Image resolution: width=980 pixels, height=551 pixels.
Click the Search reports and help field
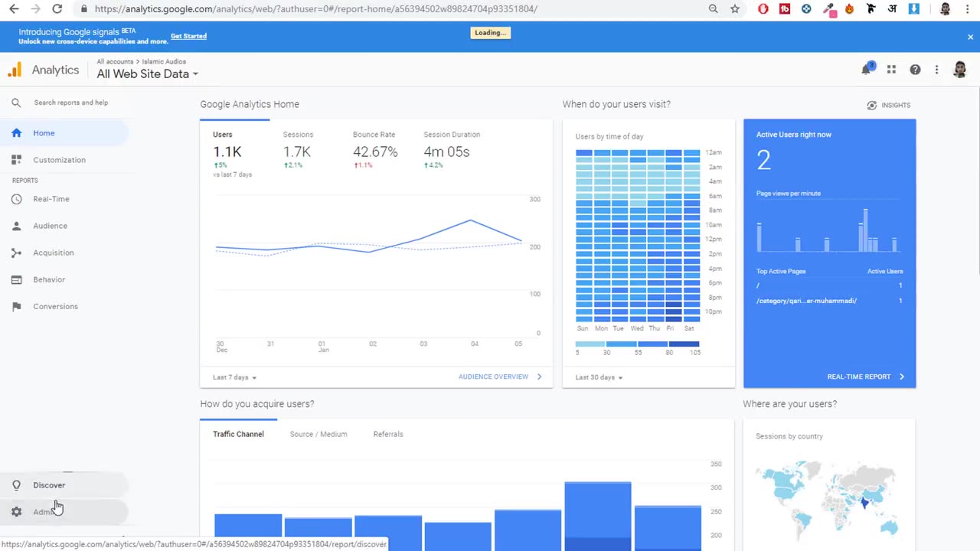pyautogui.click(x=71, y=103)
